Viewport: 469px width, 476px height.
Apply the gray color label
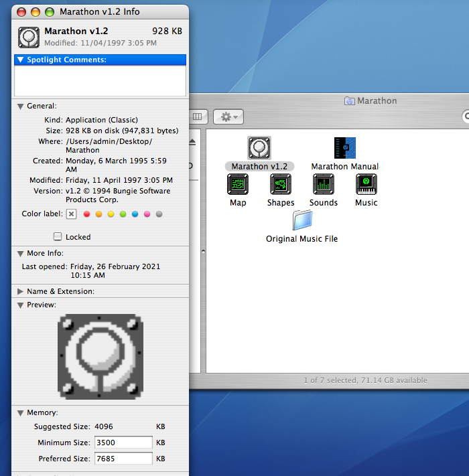tap(159, 214)
